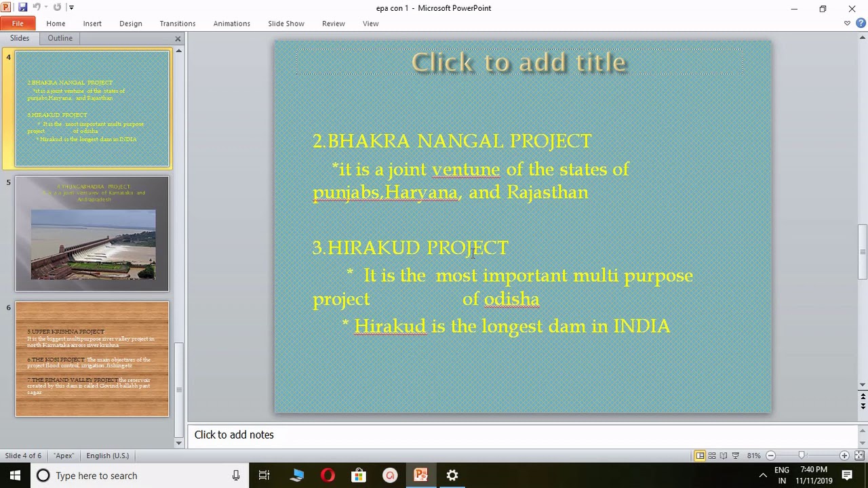Expand the ribbon with the chevron arrow
Image resolution: width=868 pixels, height=488 pixels.
[x=847, y=24]
